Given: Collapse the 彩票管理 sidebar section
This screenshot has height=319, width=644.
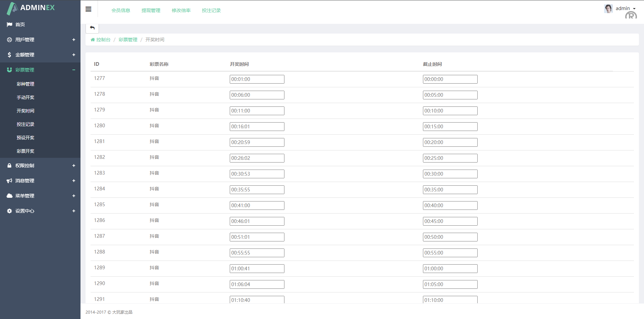Looking at the screenshot, I should [73, 70].
